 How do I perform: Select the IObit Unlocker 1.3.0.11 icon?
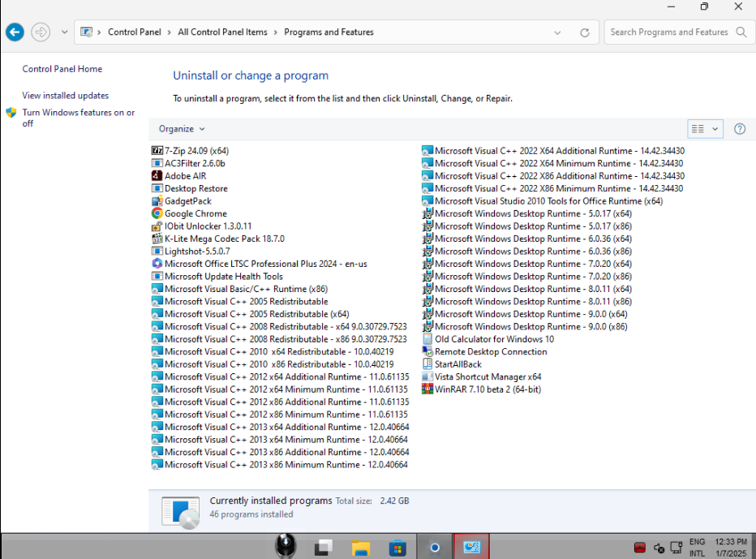157,226
